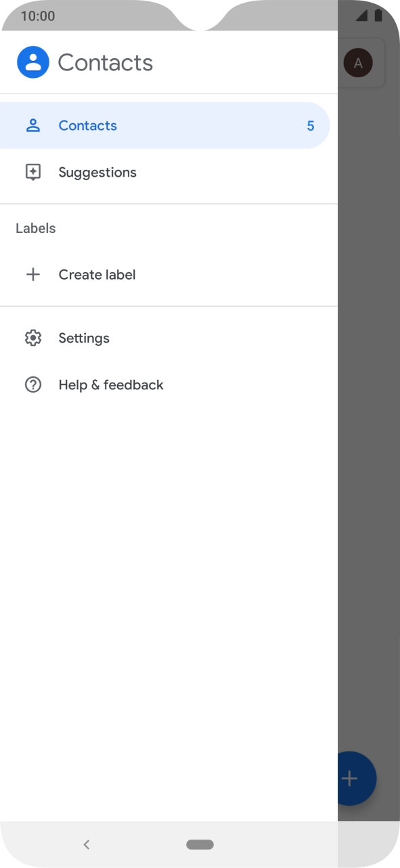Screen dimensions: 400x868
Task: Open the Contacts menu item
Action: 164,125
